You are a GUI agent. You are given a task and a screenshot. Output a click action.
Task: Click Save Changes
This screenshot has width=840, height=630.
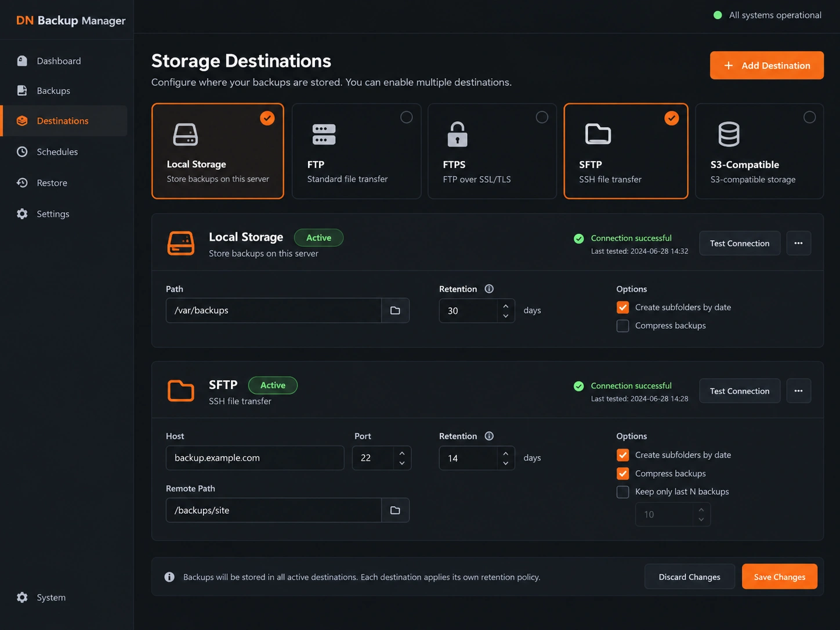[780, 577]
